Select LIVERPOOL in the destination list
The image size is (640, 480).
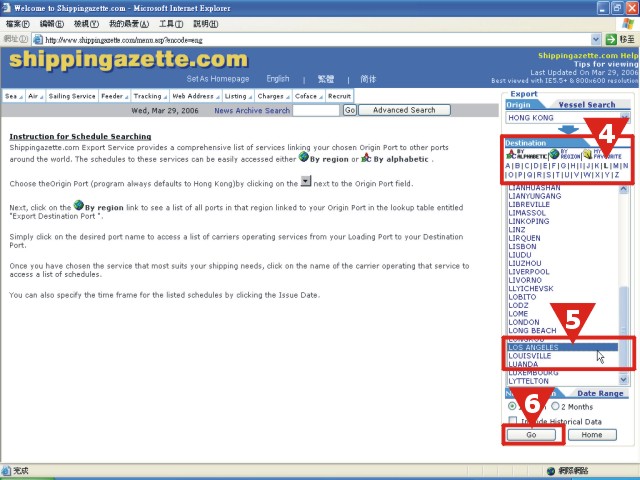529,271
